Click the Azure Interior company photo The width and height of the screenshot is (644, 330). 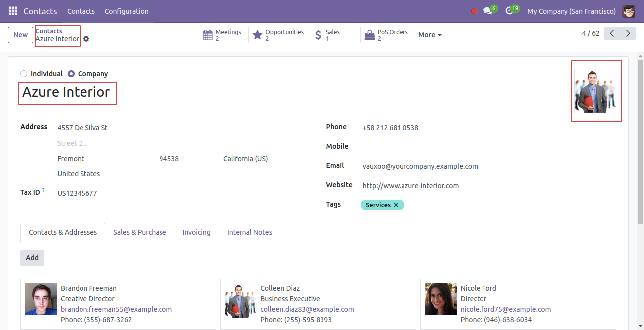pyautogui.click(x=595, y=91)
